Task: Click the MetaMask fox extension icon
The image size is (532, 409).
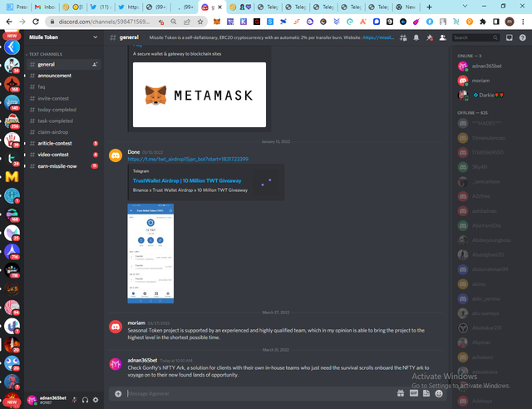Action: pos(217,22)
